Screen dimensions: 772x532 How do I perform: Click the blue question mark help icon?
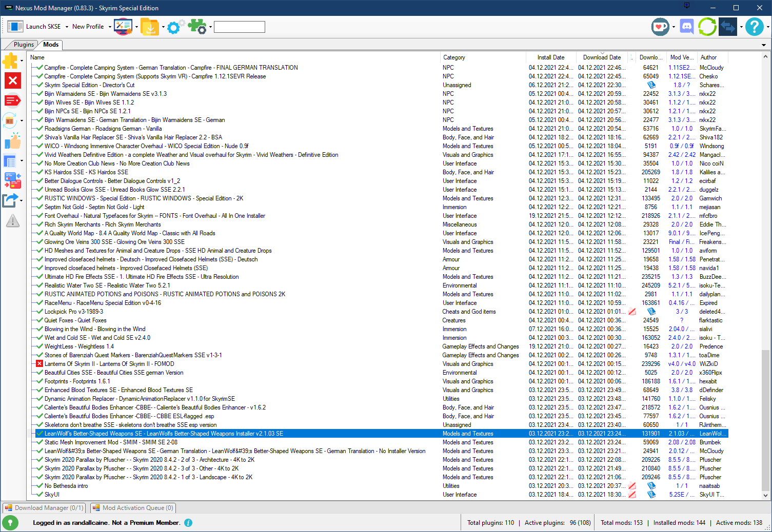(x=754, y=27)
